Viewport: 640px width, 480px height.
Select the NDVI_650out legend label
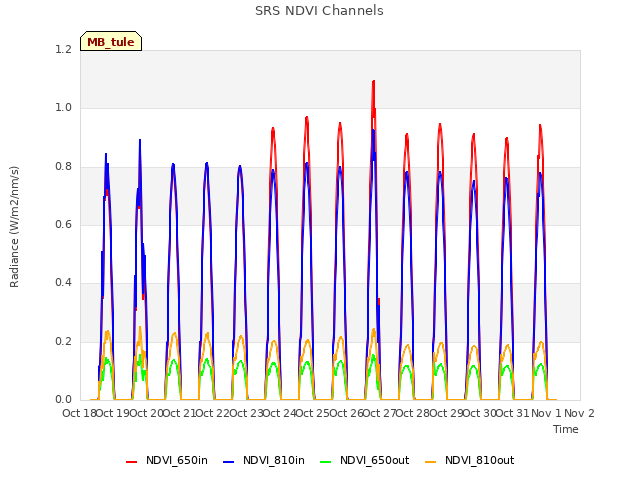click(x=375, y=460)
